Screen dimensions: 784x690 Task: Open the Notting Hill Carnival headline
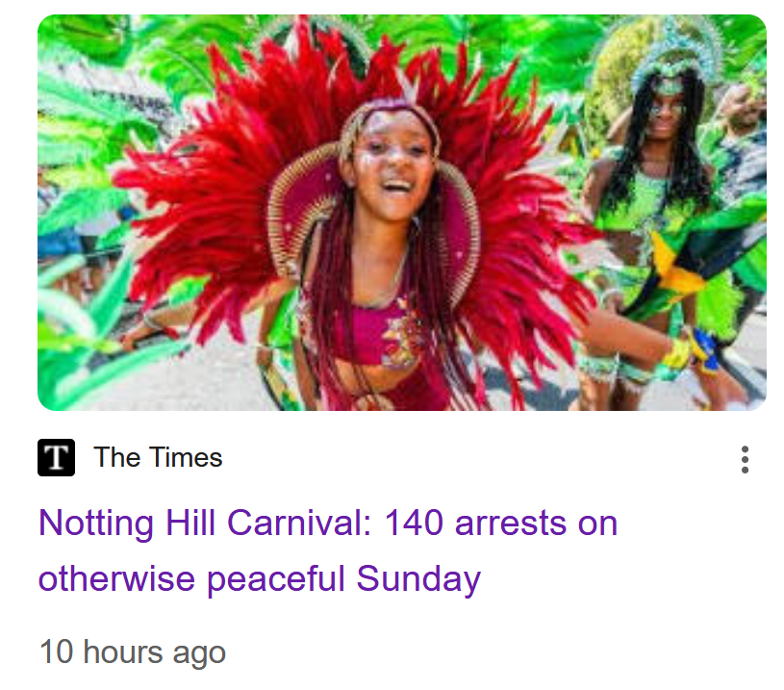click(x=328, y=550)
